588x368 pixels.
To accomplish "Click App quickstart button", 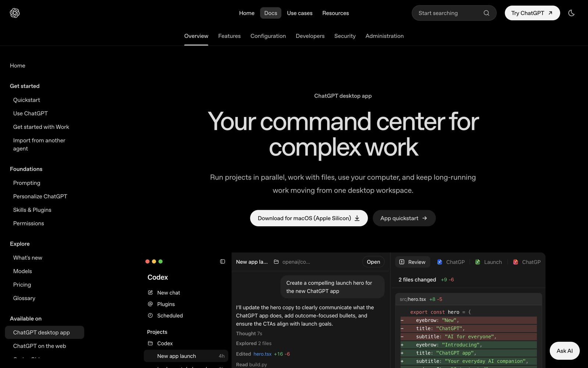I will click(x=404, y=218).
